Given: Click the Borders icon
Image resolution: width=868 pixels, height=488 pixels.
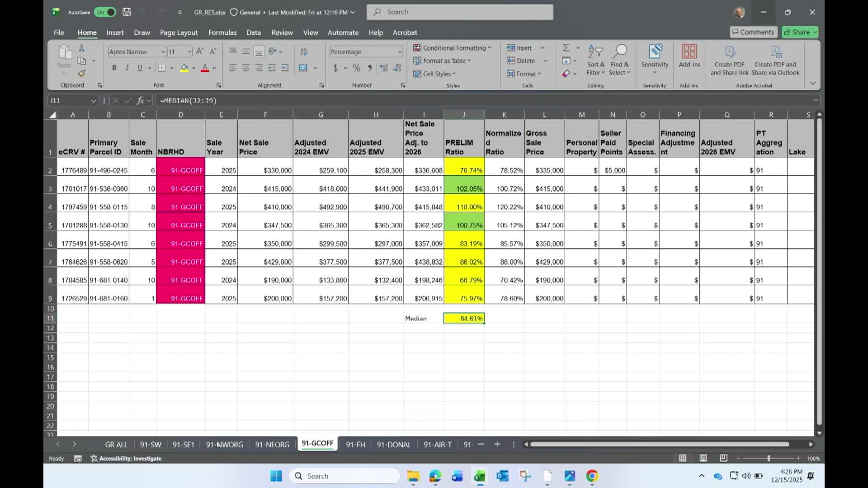Looking at the screenshot, I should [x=161, y=68].
